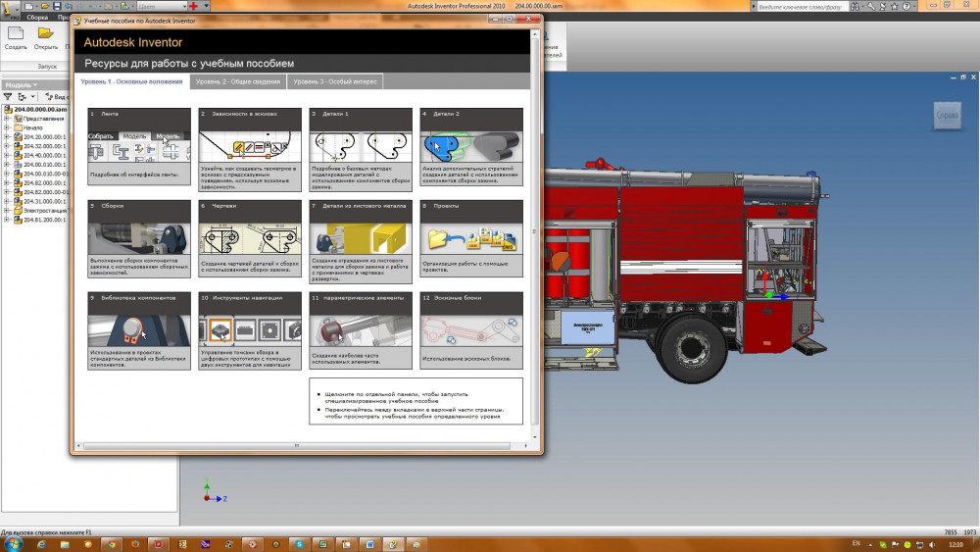
Task: Open tutorial 6 Чертежи
Action: [x=250, y=239]
